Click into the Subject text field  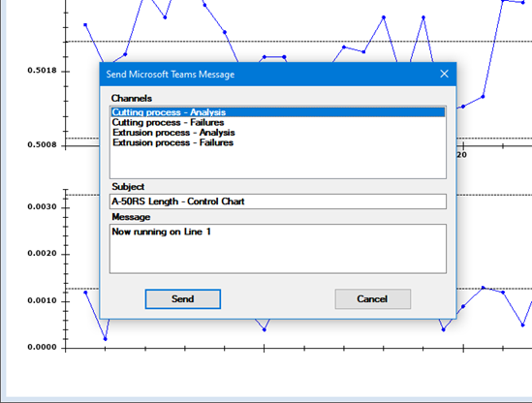[277, 201]
